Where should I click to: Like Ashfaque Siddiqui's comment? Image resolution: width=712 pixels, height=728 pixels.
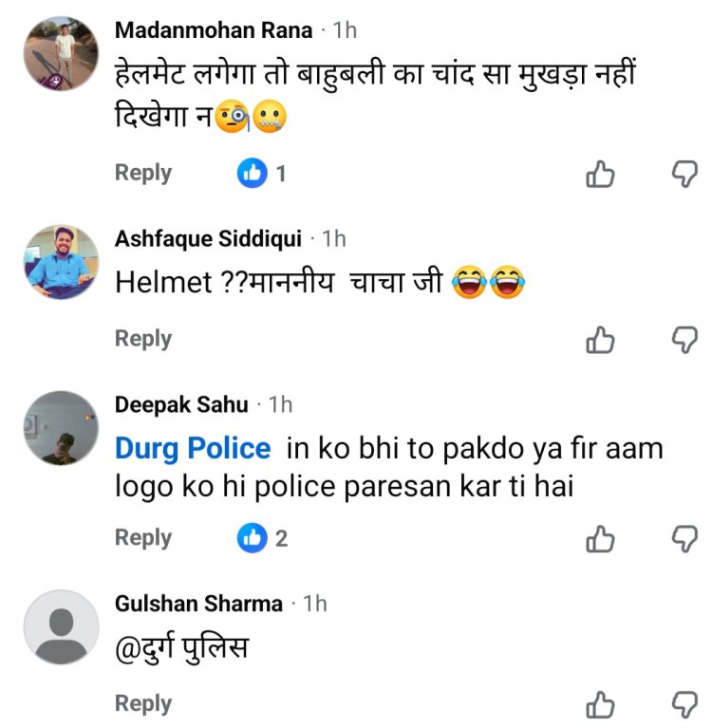tap(601, 339)
